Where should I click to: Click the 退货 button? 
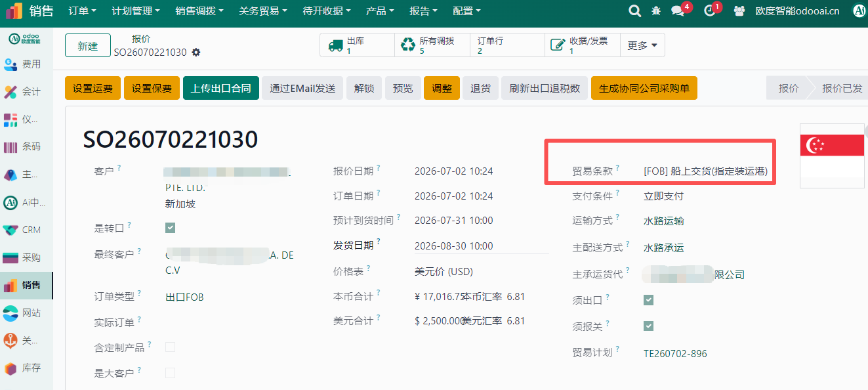tap(480, 88)
